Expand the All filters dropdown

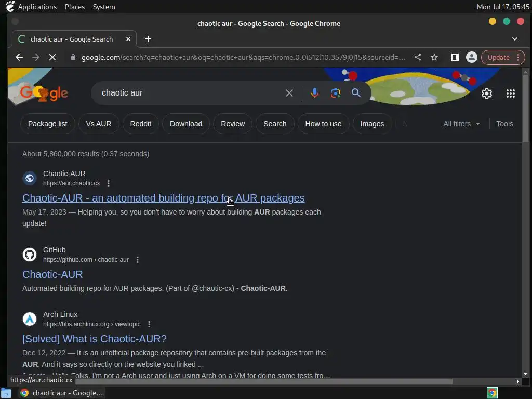click(x=461, y=124)
